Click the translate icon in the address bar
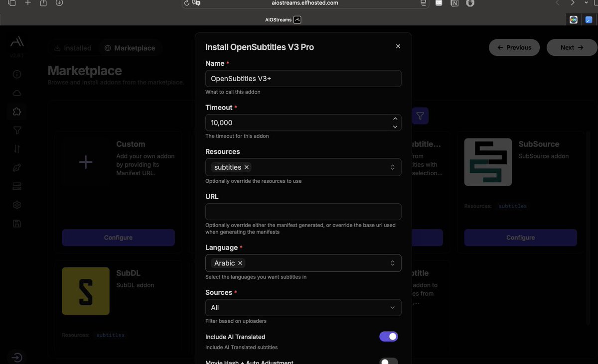Screen dimensions: 598x364 197,3
